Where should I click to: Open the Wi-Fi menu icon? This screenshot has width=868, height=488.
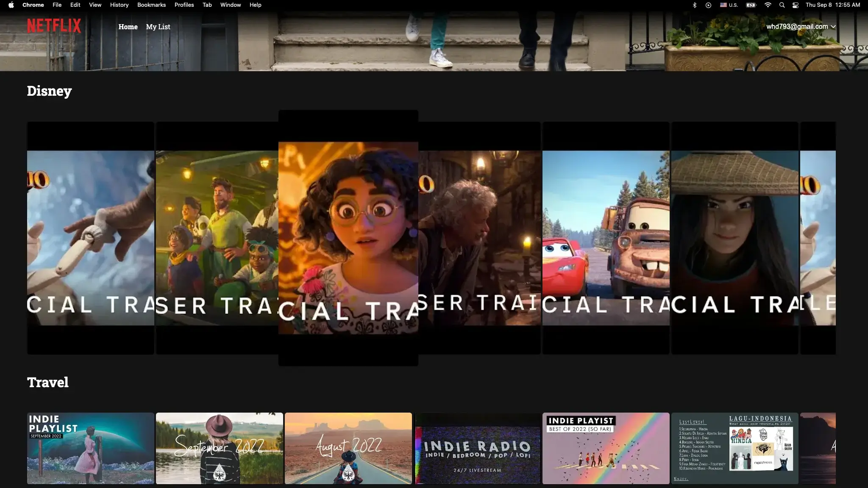pos(768,5)
